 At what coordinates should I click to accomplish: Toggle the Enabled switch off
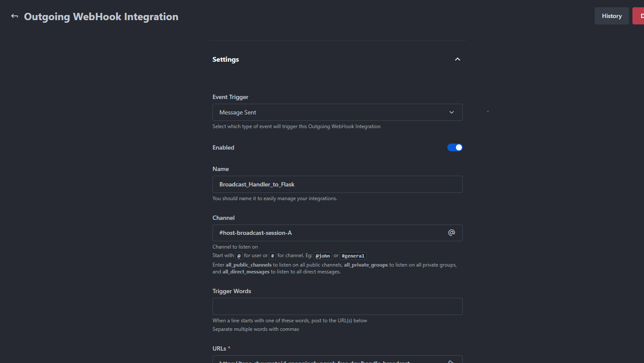click(455, 147)
